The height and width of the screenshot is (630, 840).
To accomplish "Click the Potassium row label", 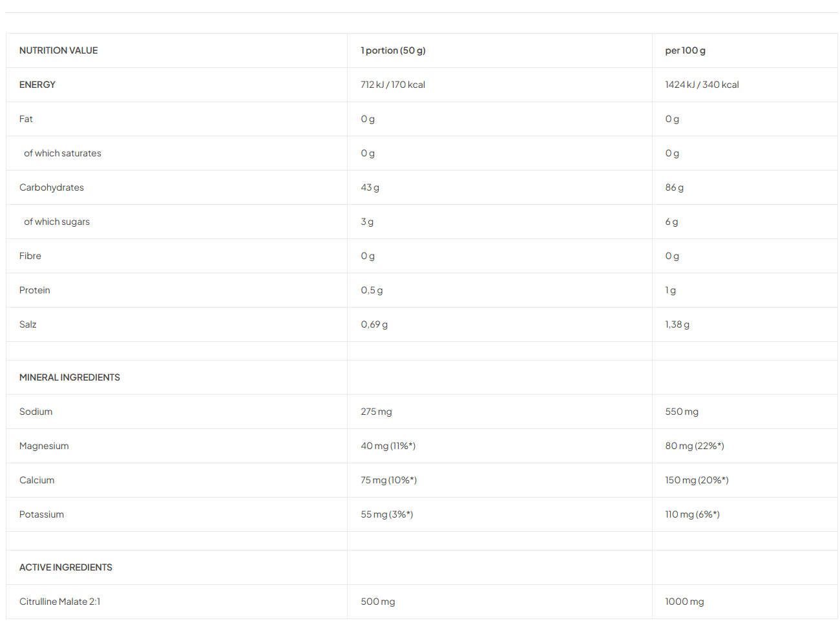I will [x=41, y=514].
